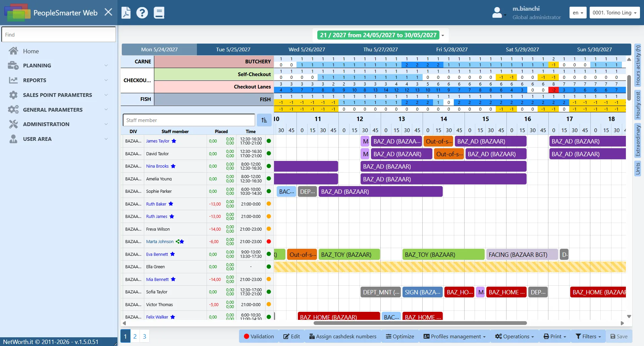The height and width of the screenshot is (346, 644).
Task: Click the star next to Nina Brooks
Action: tap(173, 166)
